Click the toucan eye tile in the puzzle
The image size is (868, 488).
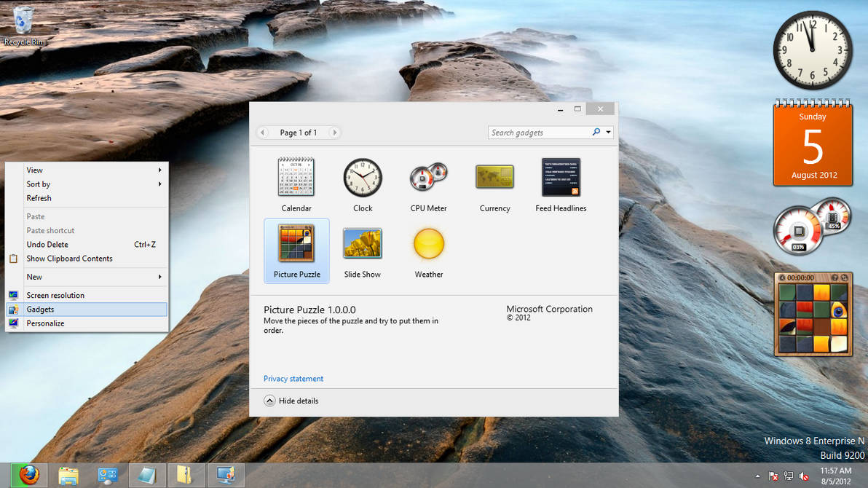coord(839,311)
